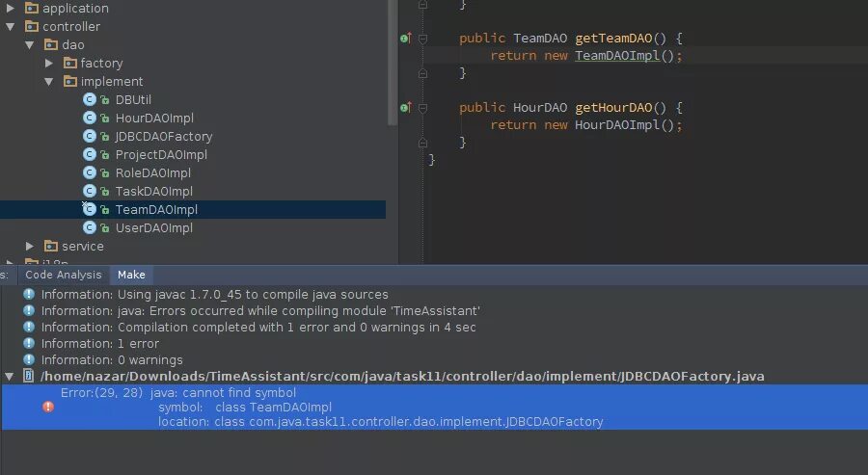This screenshot has height=475, width=868.
Task: Click the 'Compilation completed with 1 error' message
Action: point(258,327)
